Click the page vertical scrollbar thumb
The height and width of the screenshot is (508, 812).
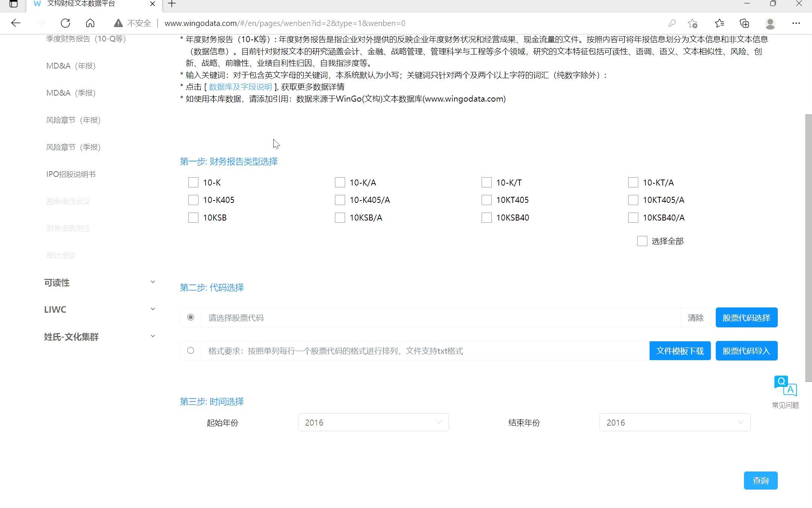tap(808, 248)
